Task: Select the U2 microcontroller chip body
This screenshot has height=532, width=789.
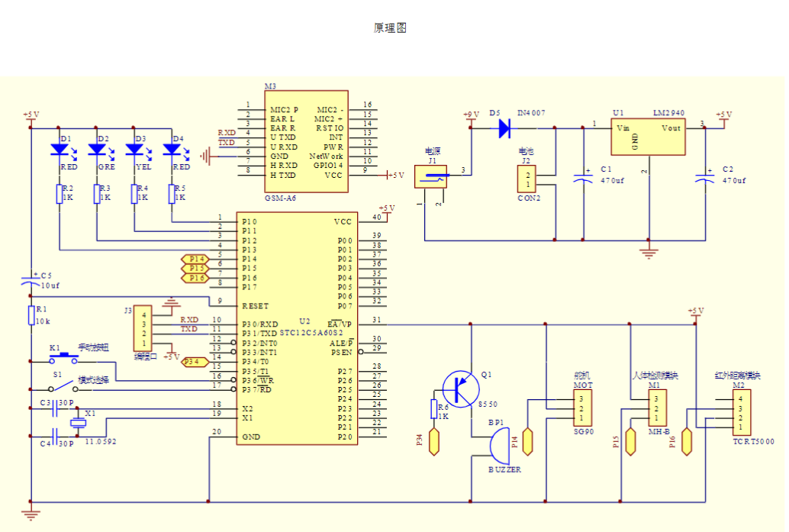Action: click(297, 328)
